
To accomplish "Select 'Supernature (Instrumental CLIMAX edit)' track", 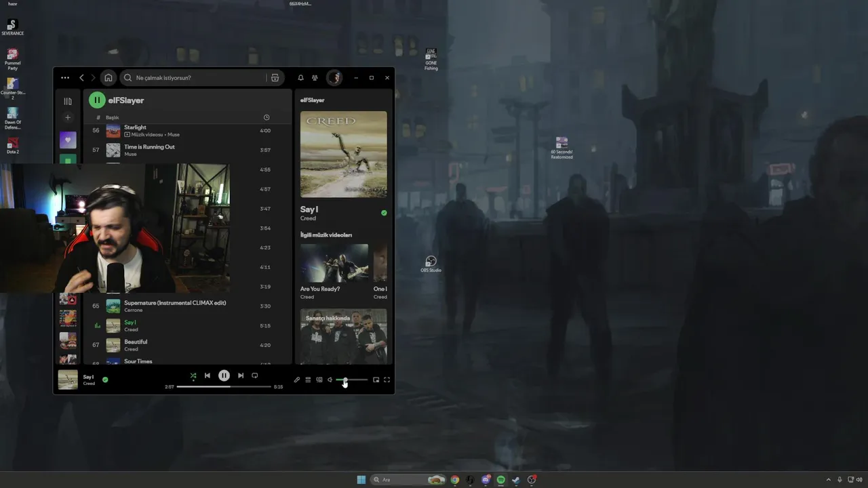I will click(187, 306).
